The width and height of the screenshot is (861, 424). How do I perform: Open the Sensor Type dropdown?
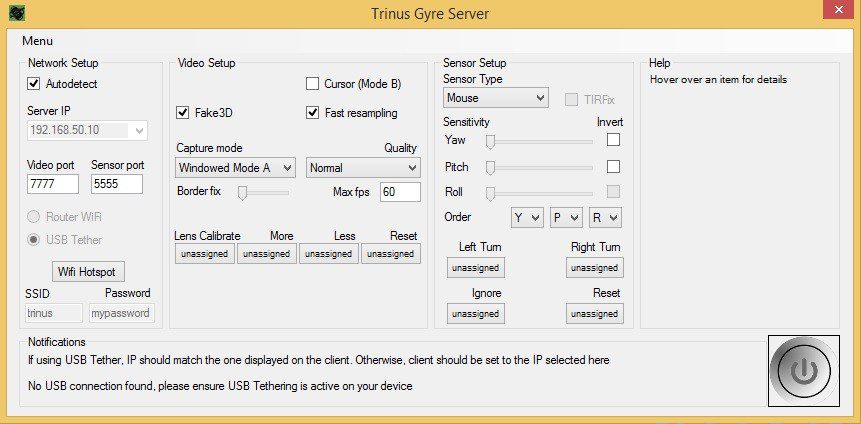coord(495,98)
